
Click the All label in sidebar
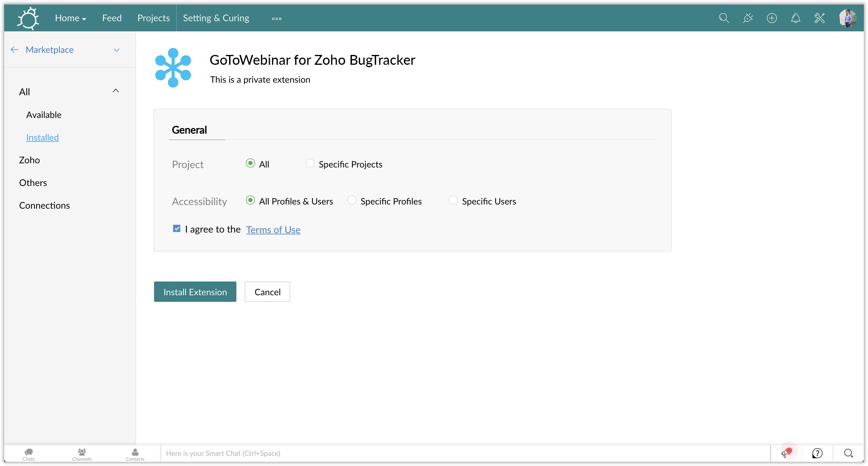pyautogui.click(x=24, y=92)
